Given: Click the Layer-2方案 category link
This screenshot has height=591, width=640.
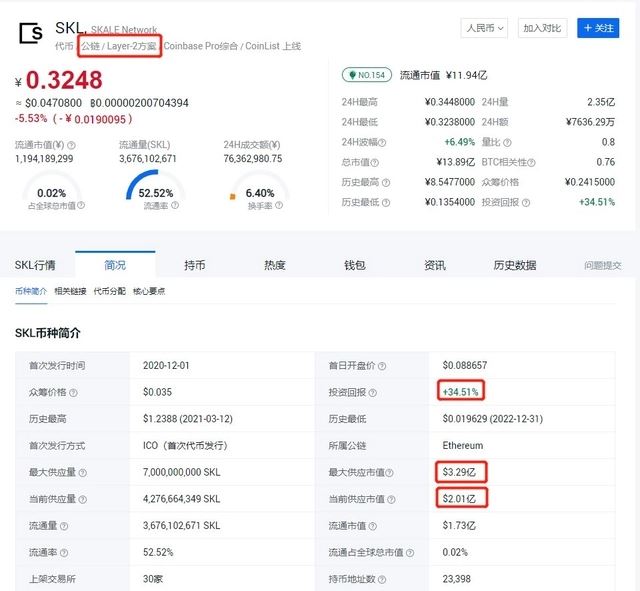Looking at the screenshot, I should coord(131,46).
